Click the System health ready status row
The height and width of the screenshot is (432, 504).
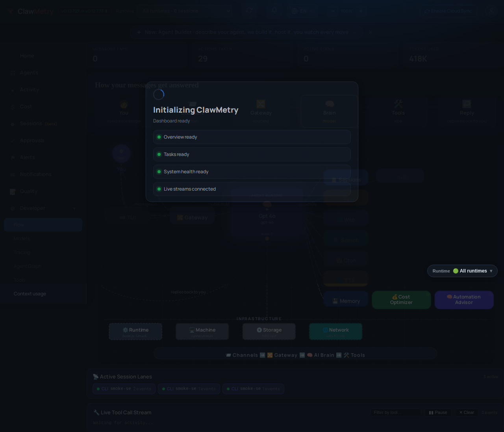click(x=252, y=172)
